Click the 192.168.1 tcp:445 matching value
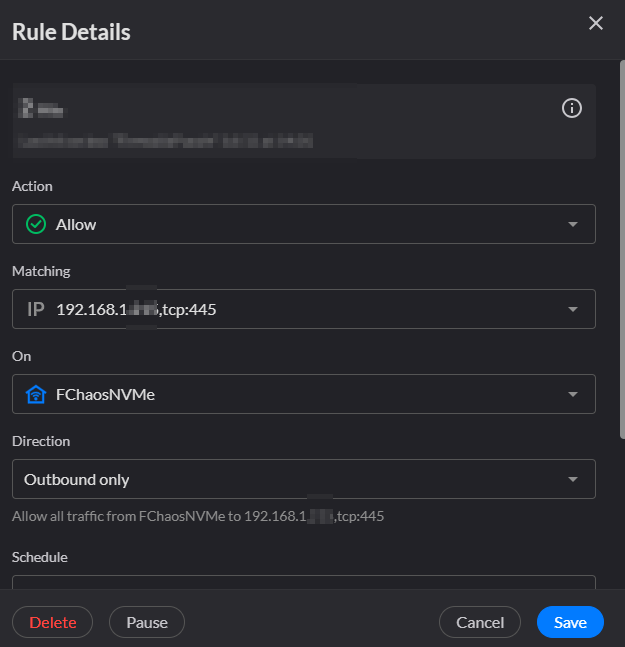 tap(136, 309)
